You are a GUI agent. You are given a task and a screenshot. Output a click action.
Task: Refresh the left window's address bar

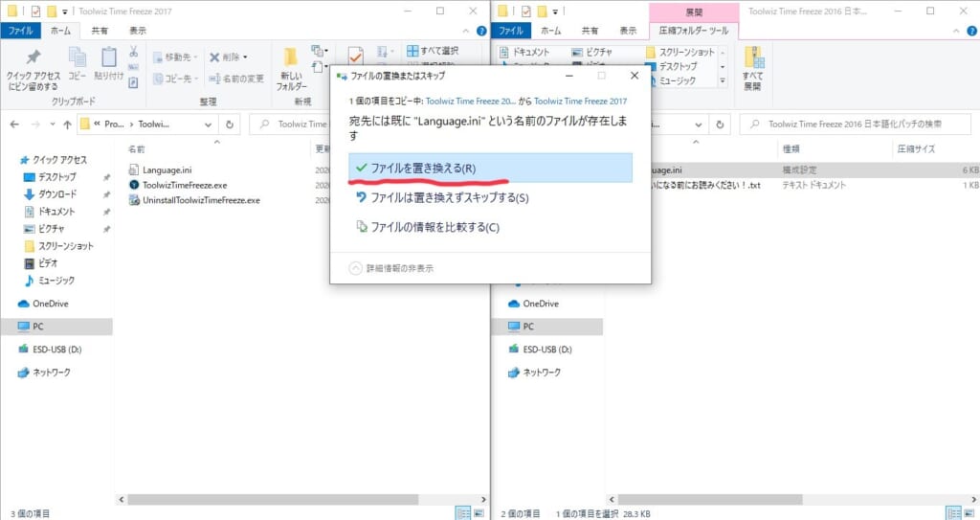230,124
